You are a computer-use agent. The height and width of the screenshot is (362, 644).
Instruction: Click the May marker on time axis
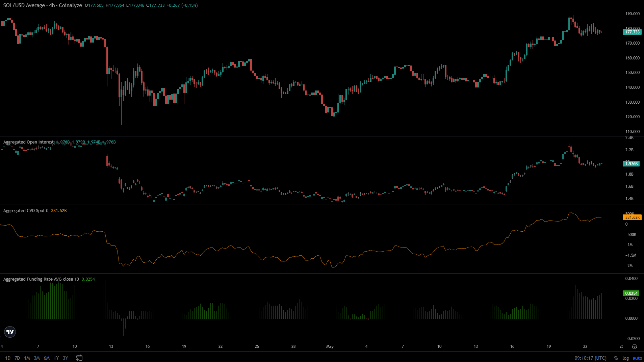coord(330,346)
